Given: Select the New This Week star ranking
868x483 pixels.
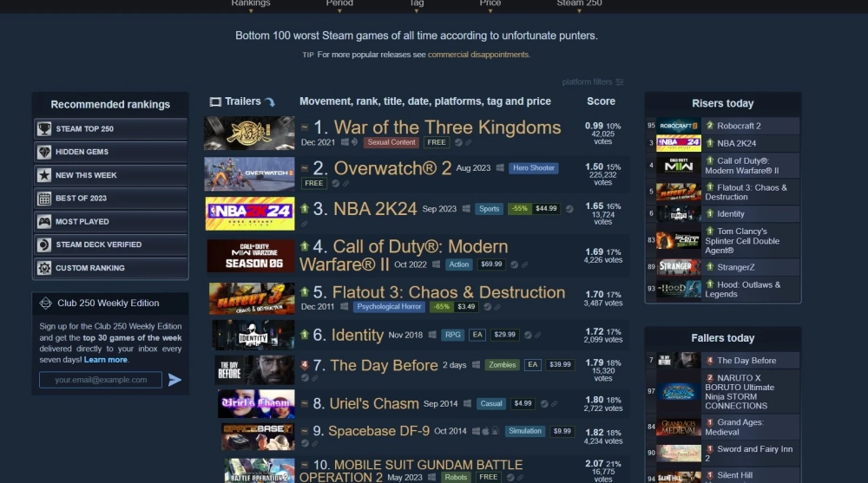Looking at the screenshot, I should pyautogui.click(x=110, y=175).
